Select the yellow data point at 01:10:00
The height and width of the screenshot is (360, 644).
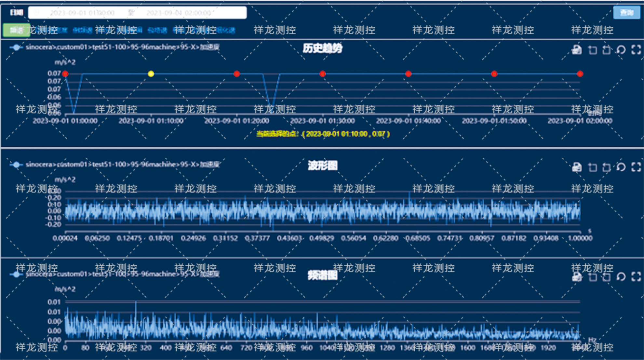coord(151,74)
